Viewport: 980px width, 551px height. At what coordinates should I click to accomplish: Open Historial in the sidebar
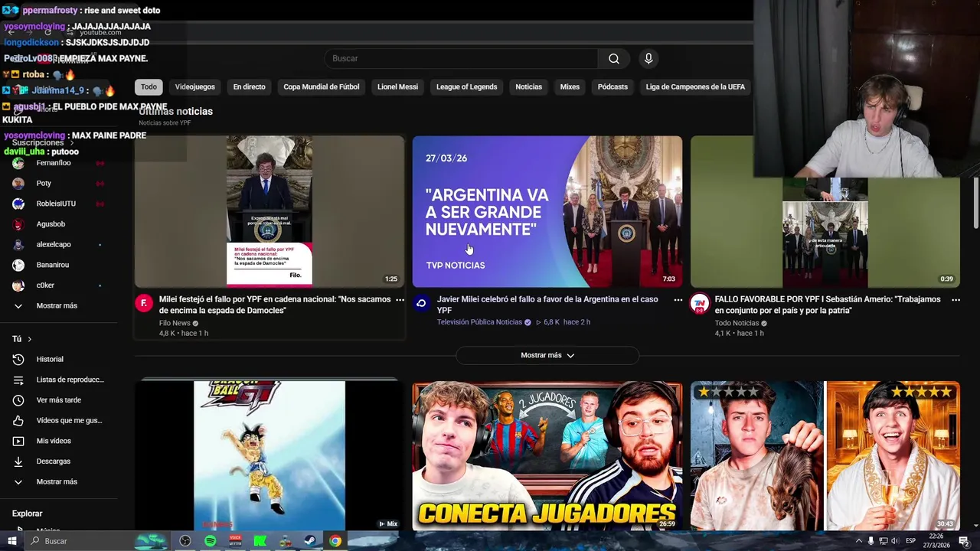(60, 359)
